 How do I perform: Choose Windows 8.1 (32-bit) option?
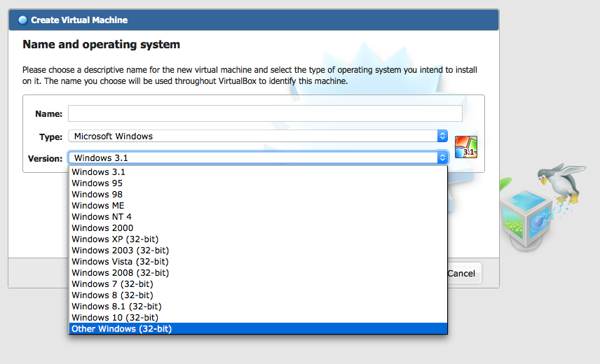click(116, 307)
